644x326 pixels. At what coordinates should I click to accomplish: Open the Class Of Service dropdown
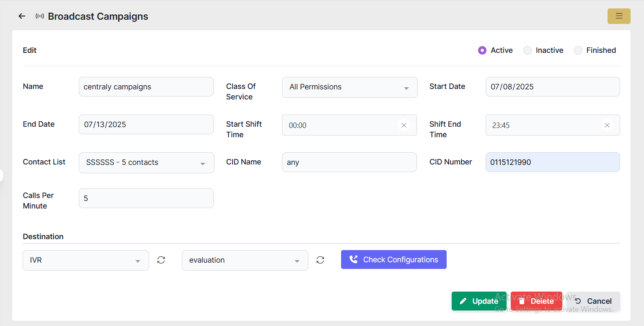tap(350, 87)
